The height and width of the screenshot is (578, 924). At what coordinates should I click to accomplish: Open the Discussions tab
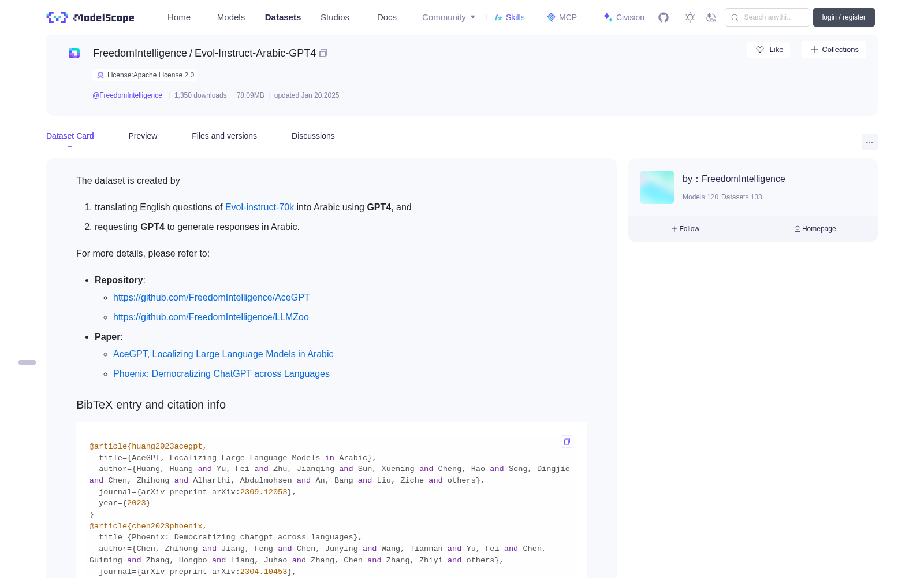(x=313, y=136)
